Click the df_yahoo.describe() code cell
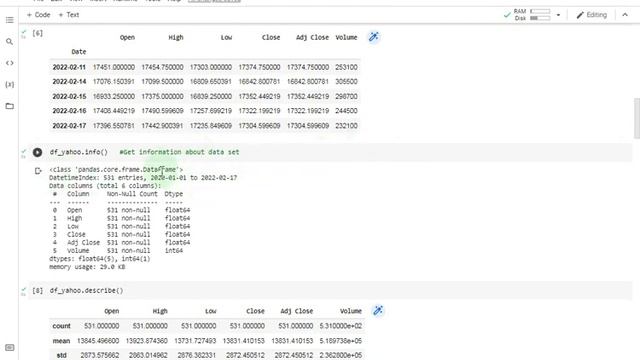Screen dimensions: 640x360 [x=330, y=291]
